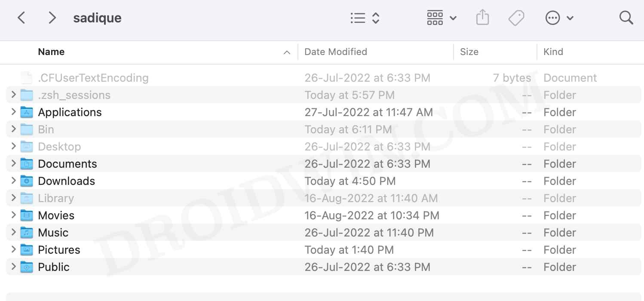Expand the Movies folder disclosure triangle
The image size is (644, 301).
13,215
